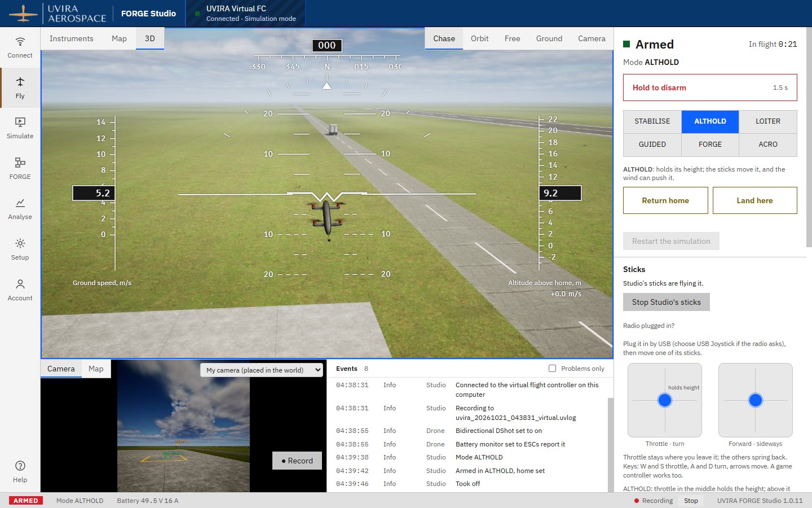Viewport: 812px width, 508px height.
Task: Select ALTHOLD flight mode
Action: pos(710,121)
